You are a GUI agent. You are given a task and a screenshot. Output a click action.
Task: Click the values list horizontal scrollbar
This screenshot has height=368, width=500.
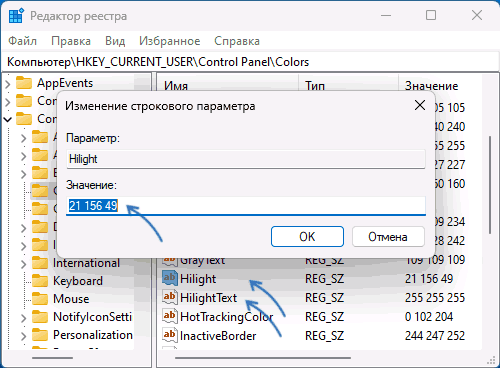(x=263, y=358)
